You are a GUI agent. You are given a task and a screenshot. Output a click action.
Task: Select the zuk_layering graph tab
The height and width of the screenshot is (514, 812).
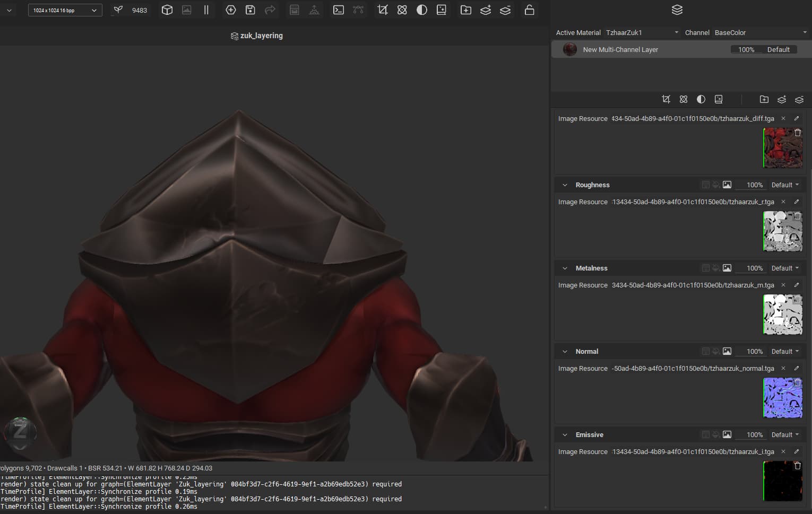(257, 36)
